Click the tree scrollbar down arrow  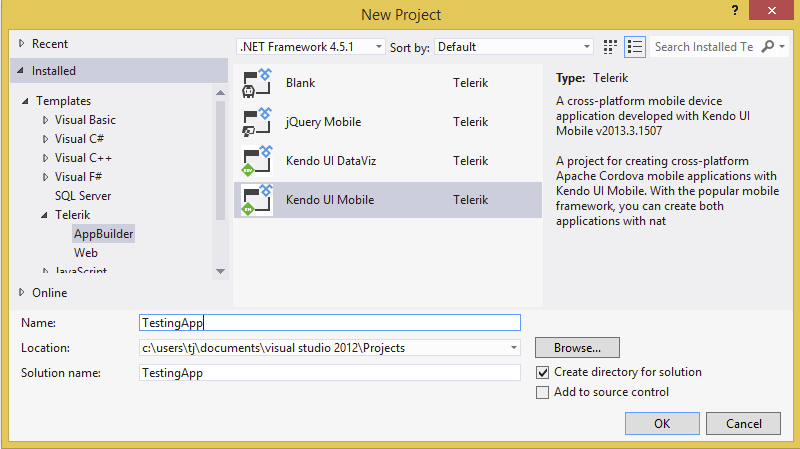tap(220, 271)
